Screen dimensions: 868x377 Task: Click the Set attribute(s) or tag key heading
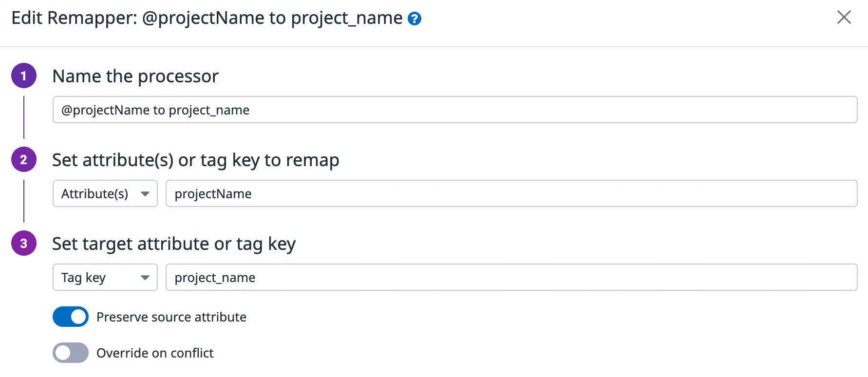(x=195, y=160)
